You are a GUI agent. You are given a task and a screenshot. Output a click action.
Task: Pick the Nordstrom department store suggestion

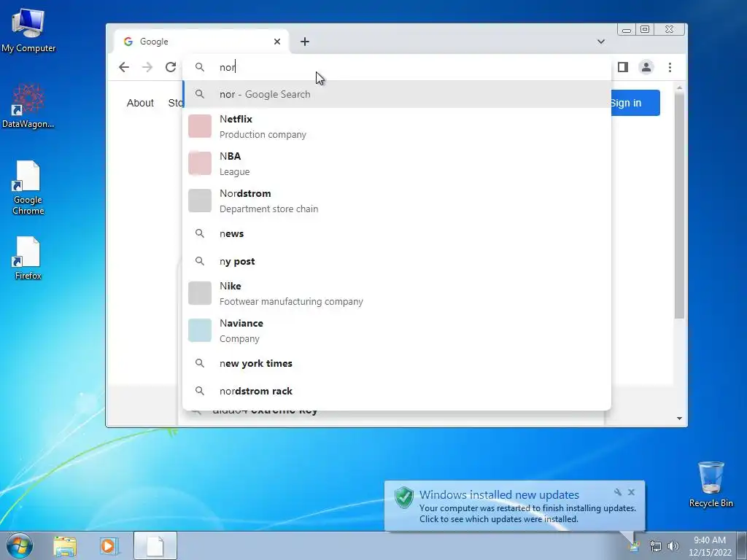[x=396, y=201]
